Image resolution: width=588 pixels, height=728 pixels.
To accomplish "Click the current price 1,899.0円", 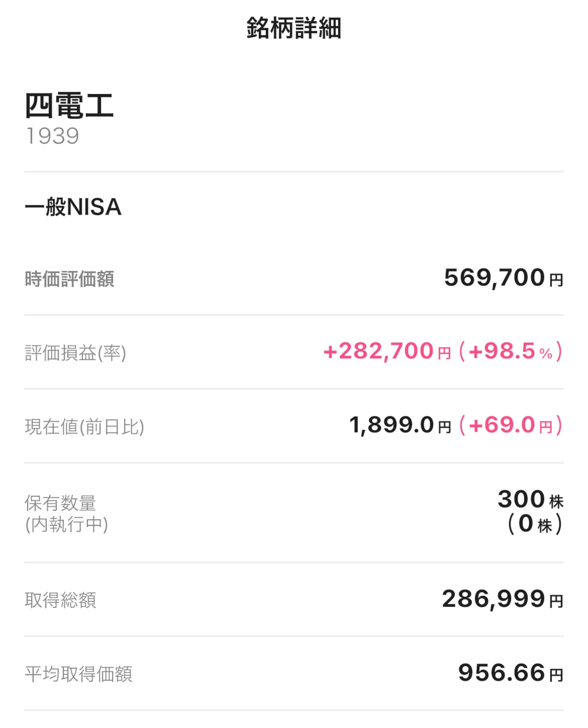I will (400, 425).
